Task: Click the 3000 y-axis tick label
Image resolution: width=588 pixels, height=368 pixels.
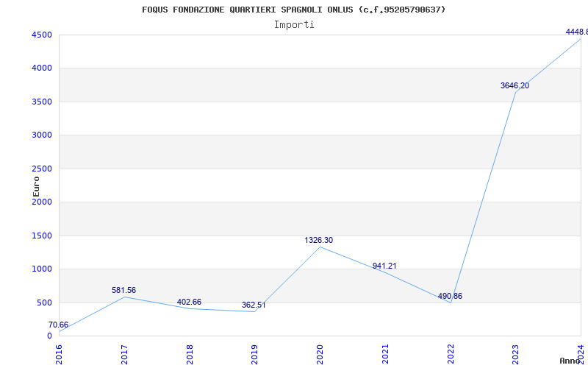Action: click(42, 135)
